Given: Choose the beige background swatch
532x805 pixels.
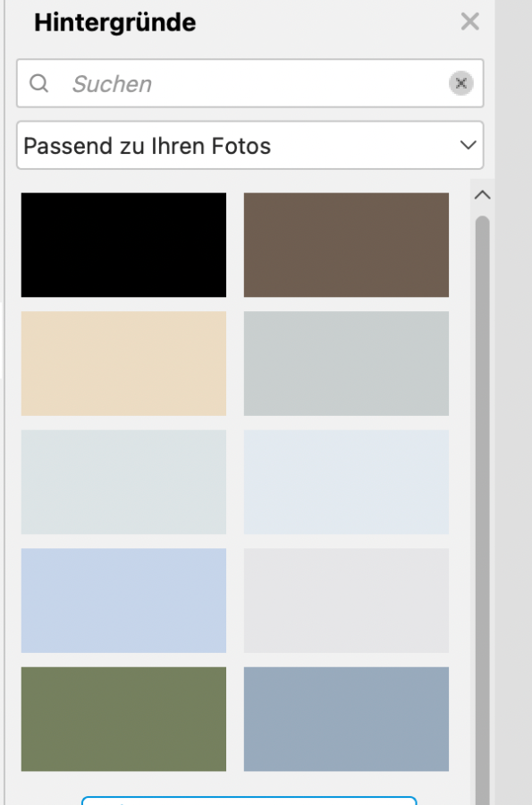Looking at the screenshot, I should (123, 363).
